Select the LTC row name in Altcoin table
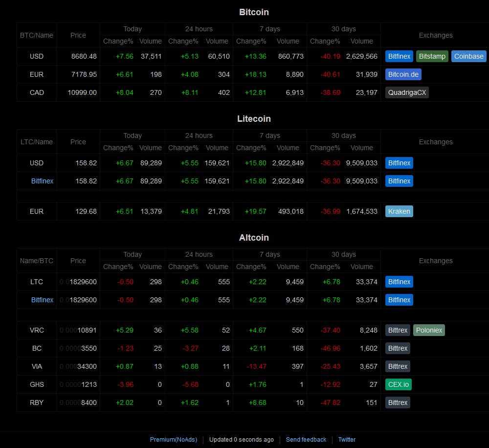 (37, 282)
